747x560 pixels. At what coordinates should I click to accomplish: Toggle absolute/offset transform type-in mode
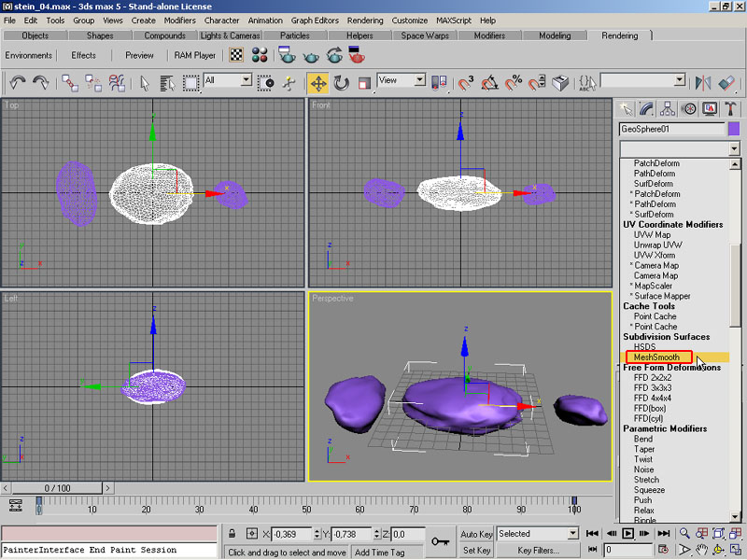pos(252,534)
